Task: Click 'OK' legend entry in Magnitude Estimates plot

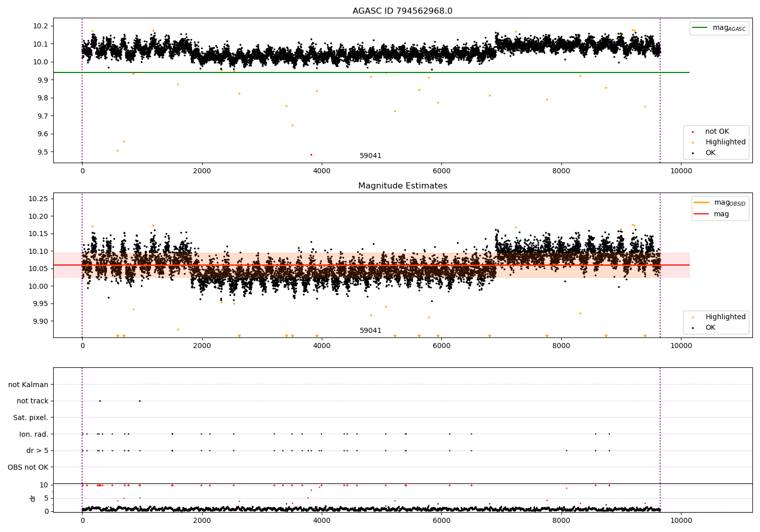Action: (x=710, y=328)
